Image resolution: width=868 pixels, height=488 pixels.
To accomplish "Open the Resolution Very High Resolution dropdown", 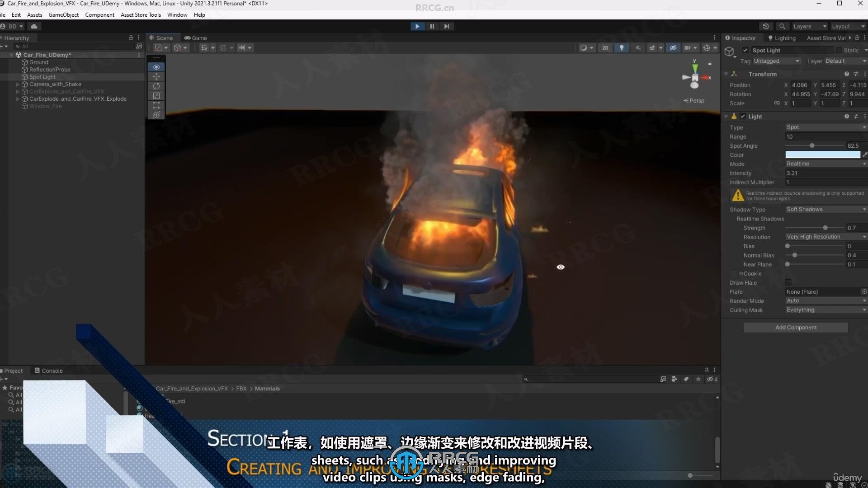I will (826, 237).
